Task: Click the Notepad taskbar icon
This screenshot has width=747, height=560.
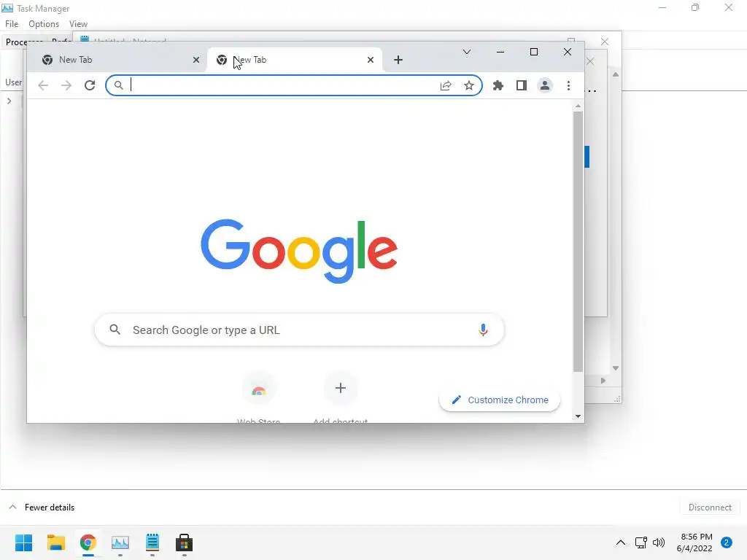Action: (x=152, y=542)
